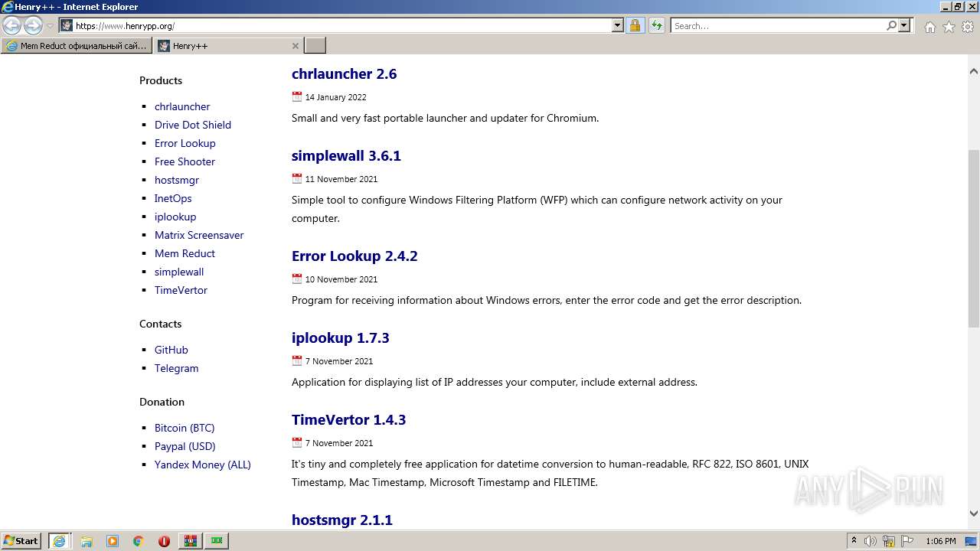Open Windows Explorer folder taskbar icon

87,541
